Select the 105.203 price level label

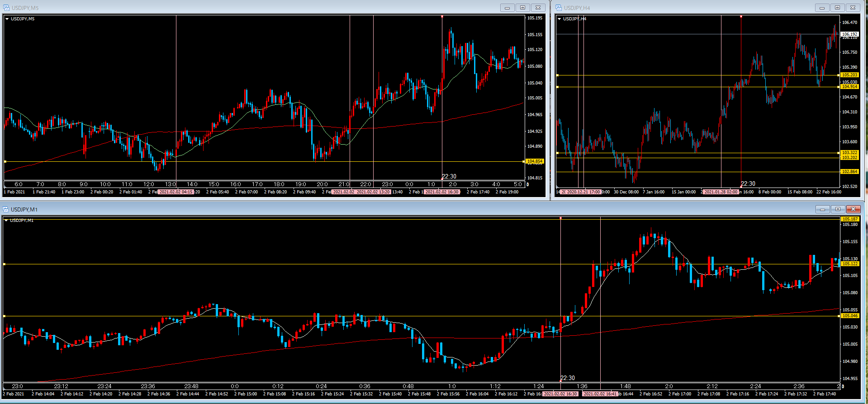click(849, 75)
